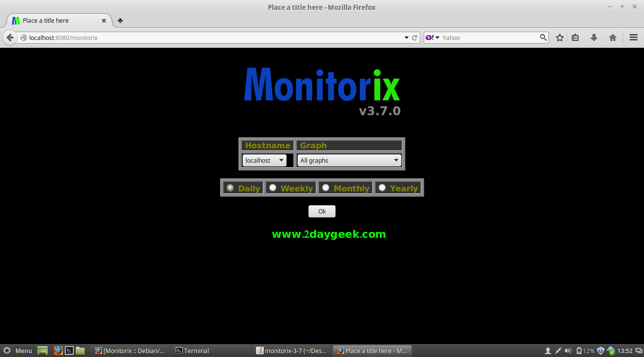Open the Firefox hamburger menu

(633, 38)
